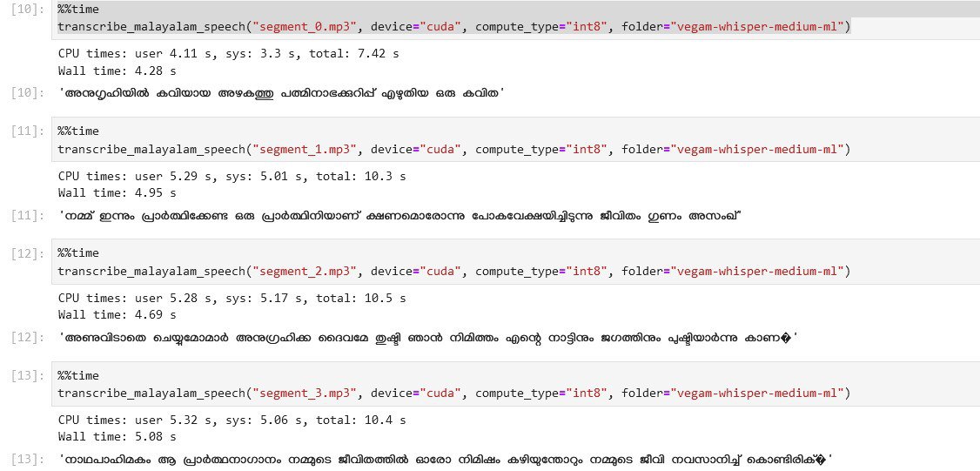Click the [11]: output prompt label
Screen dimensions: 980x471
(x=28, y=216)
